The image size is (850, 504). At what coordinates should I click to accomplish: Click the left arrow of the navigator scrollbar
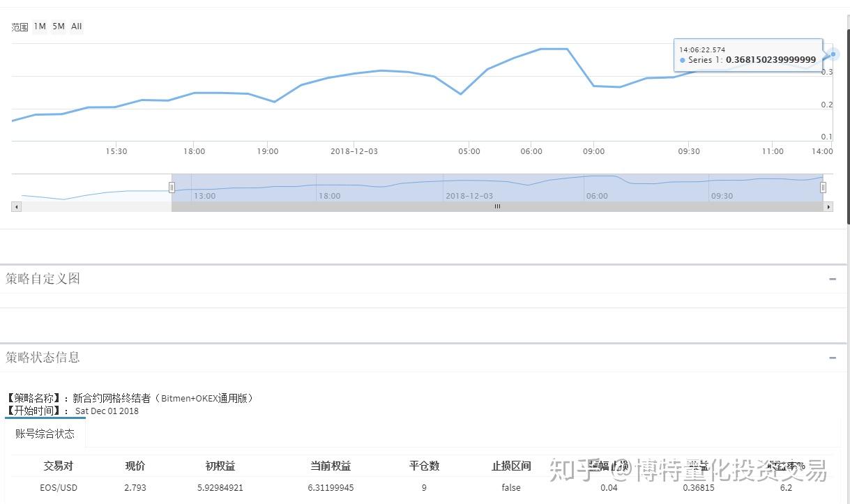pos(16,206)
